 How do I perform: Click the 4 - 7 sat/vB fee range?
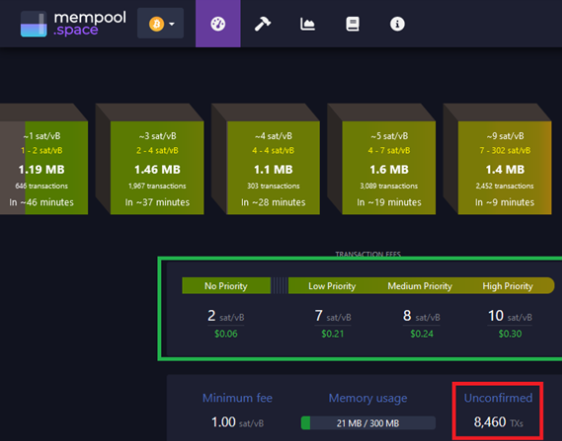click(389, 150)
